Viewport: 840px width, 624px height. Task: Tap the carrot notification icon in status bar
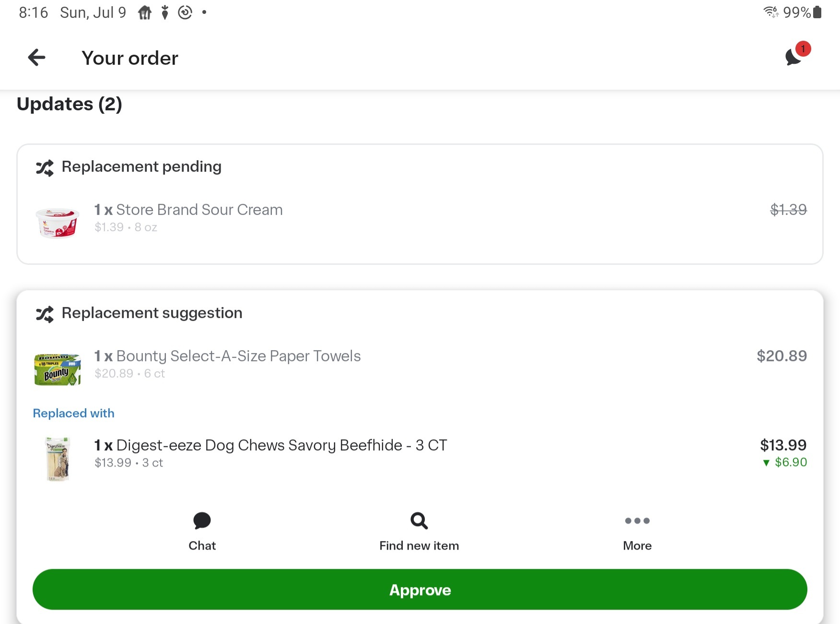(x=165, y=12)
